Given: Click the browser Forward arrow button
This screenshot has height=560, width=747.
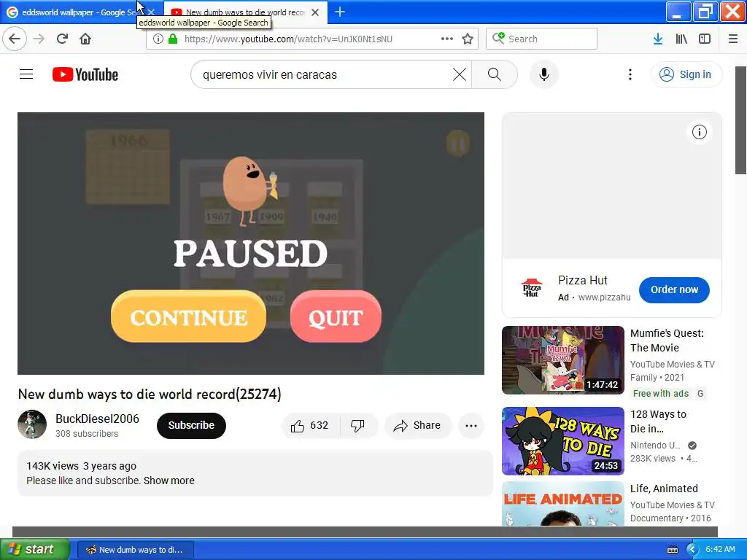Looking at the screenshot, I should click(39, 39).
